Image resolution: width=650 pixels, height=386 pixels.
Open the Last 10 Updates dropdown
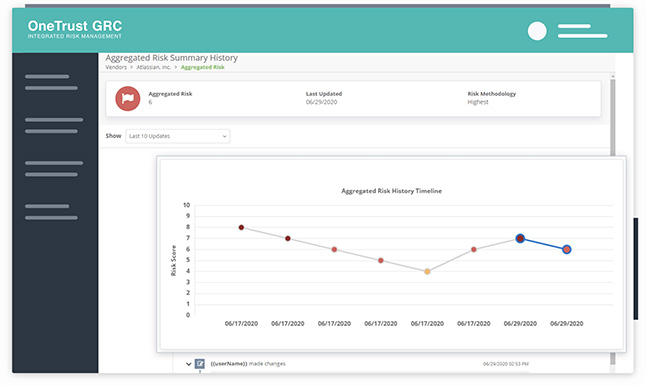coord(178,136)
